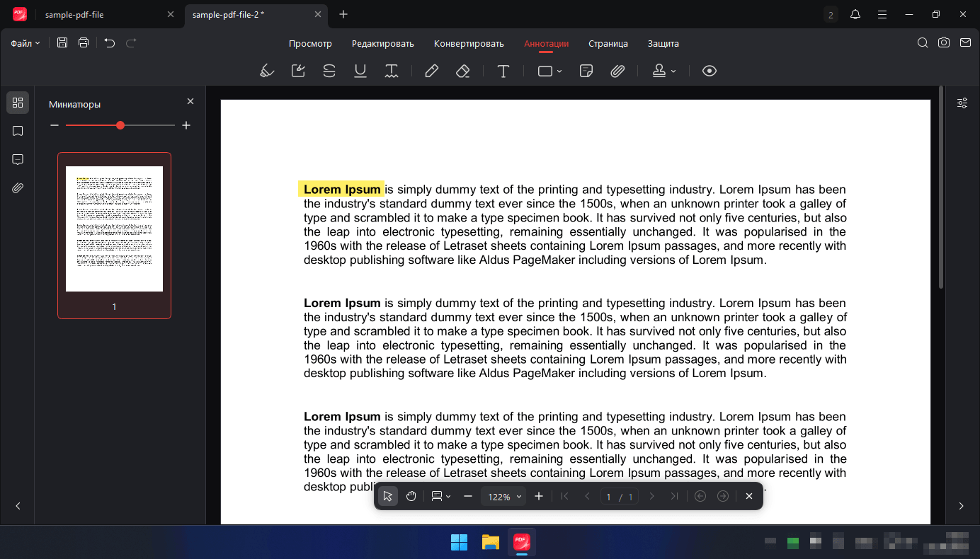Toggle the Thumbnails panel icon
This screenshot has height=559, width=980.
(18, 103)
